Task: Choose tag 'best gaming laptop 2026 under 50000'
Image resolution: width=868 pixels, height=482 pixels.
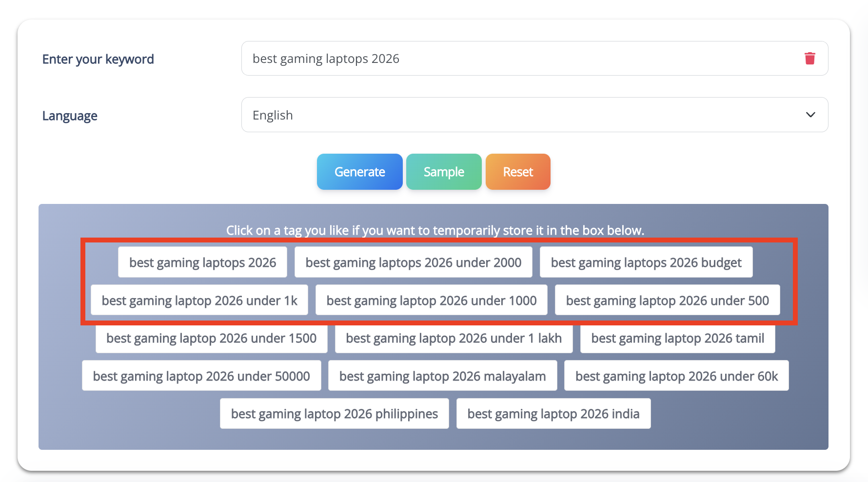Action: pyautogui.click(x=201, y=376)
